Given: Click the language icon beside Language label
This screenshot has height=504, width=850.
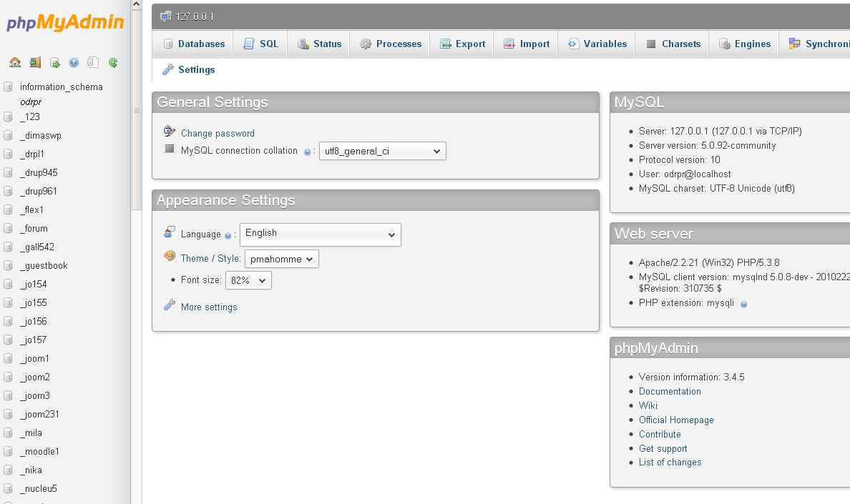Looking at the screenshot, I should (x=169, y=232).
